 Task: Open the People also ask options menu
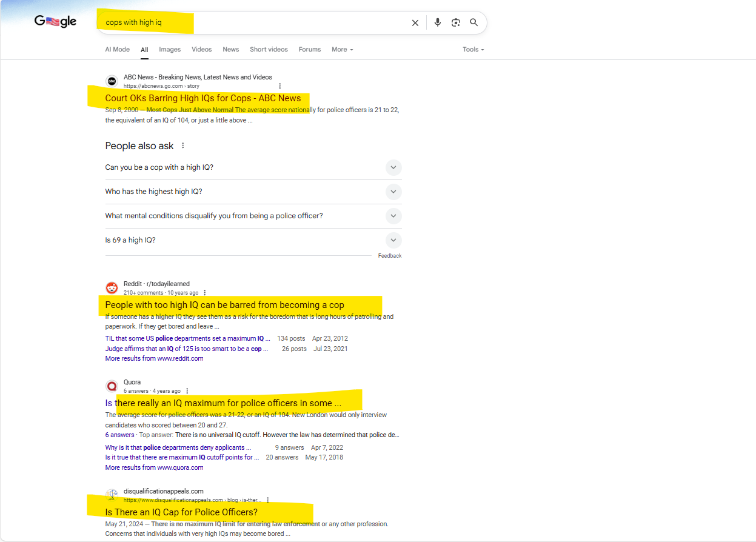(x=183, y=146)
